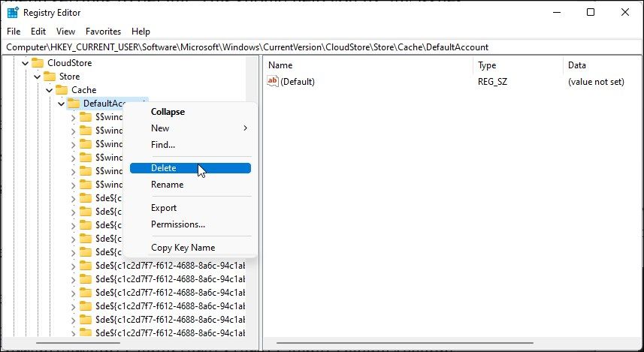
Task: Select Rename in the context menu
Action: (167, 185)
